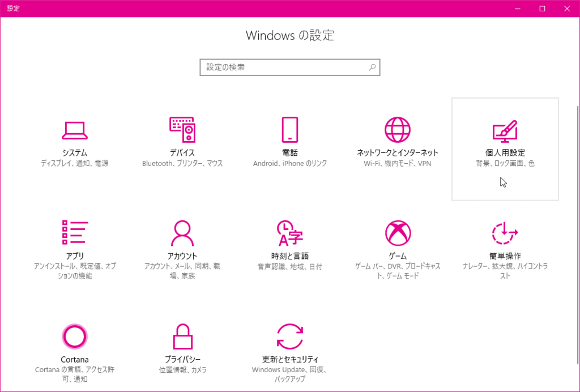Click the vertical scrollbar on the right edge
This screenshot has width=580, height=392.
[578, 235]
